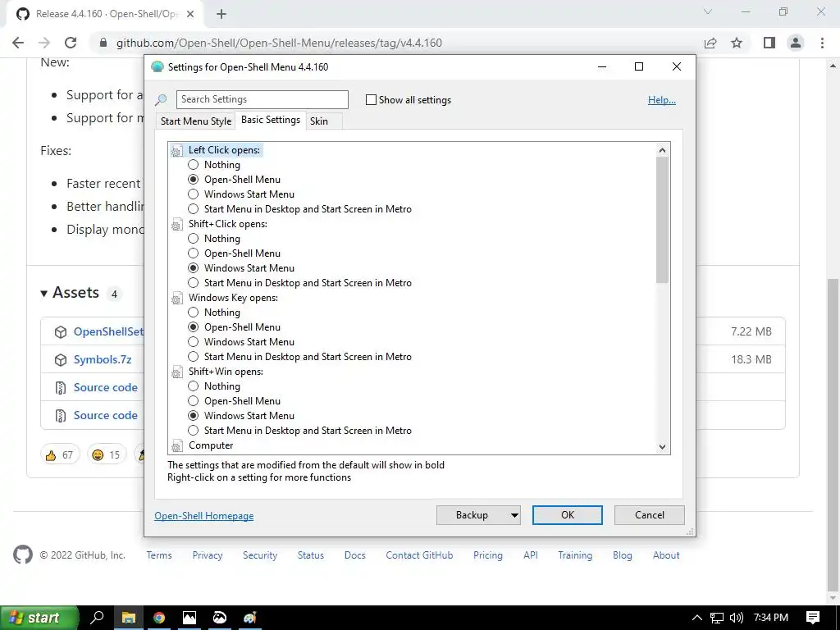Image resolution: width=840 pixels, height=630 pixels.
Task: Click the clock showing 7:34 PM
Action: 771,618
